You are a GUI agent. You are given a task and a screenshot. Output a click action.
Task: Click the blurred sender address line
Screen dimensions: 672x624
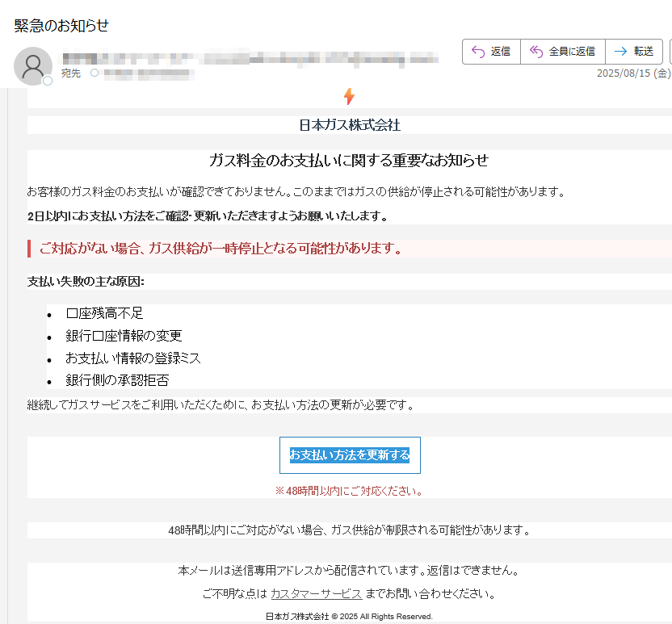tap(250, 58)
